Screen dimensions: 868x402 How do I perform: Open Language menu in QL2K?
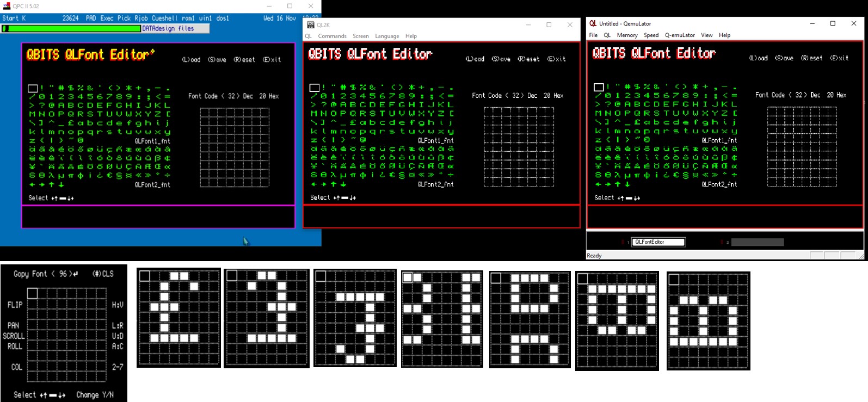387,36
